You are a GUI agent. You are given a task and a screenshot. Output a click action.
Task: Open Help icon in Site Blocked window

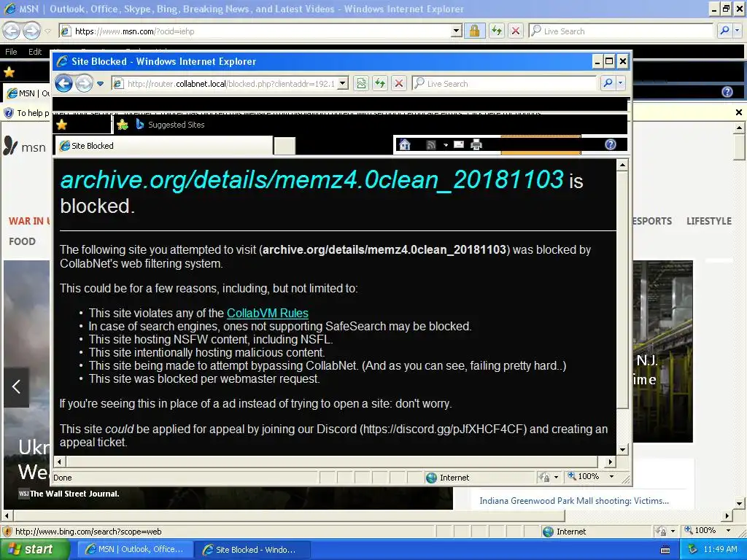click(x=611, y=144)
